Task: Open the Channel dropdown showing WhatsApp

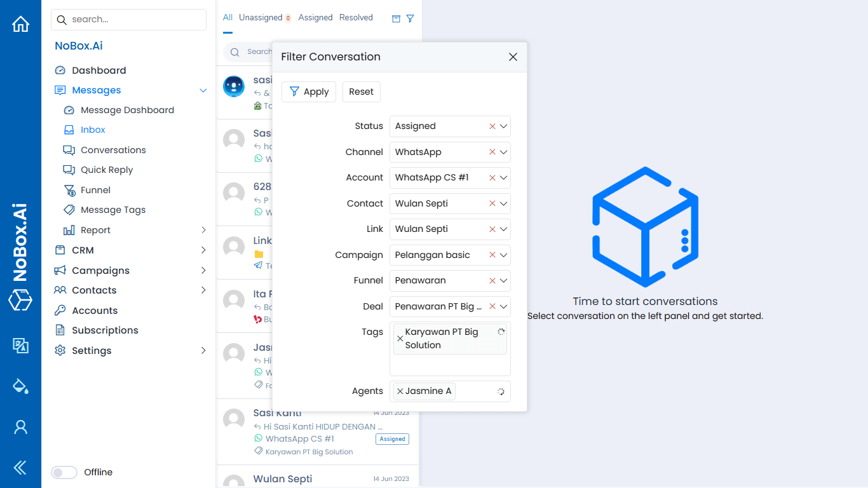Action: pos(504,152)
